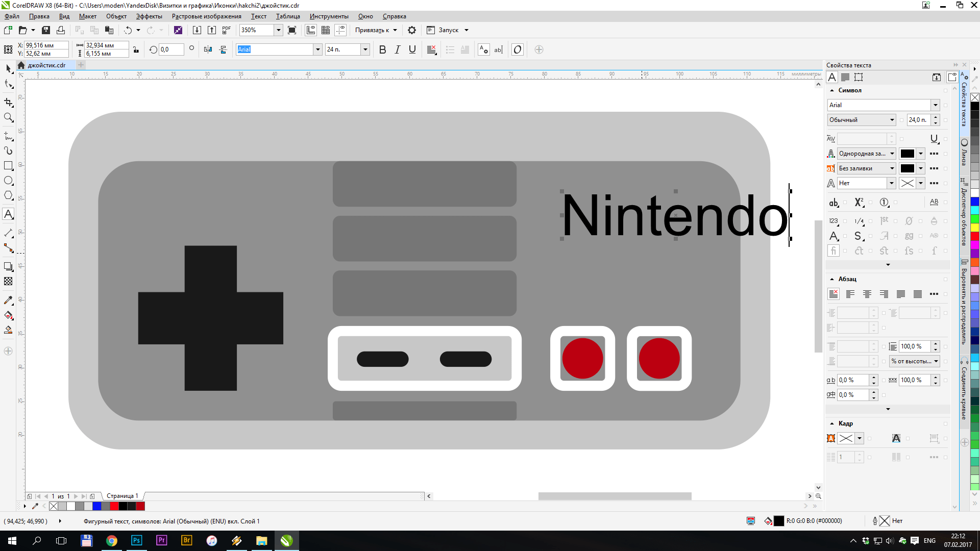Select the Text tool in toolbox
Image resolution: width=980 pixels, height=551 pixels.
tap(8, 214)
